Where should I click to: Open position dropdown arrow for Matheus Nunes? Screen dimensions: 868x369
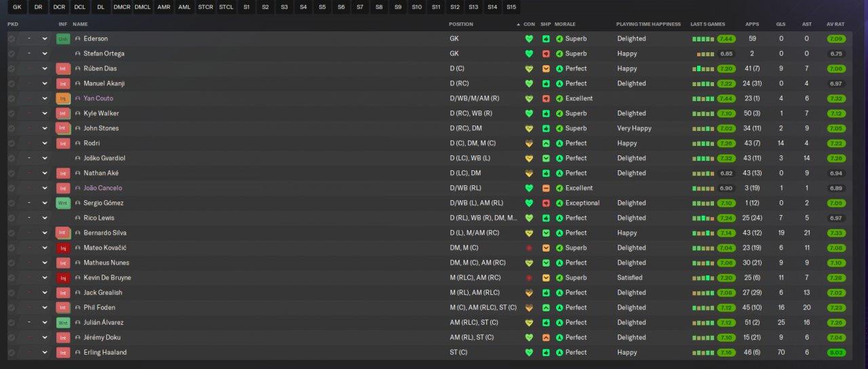[45, 263]
